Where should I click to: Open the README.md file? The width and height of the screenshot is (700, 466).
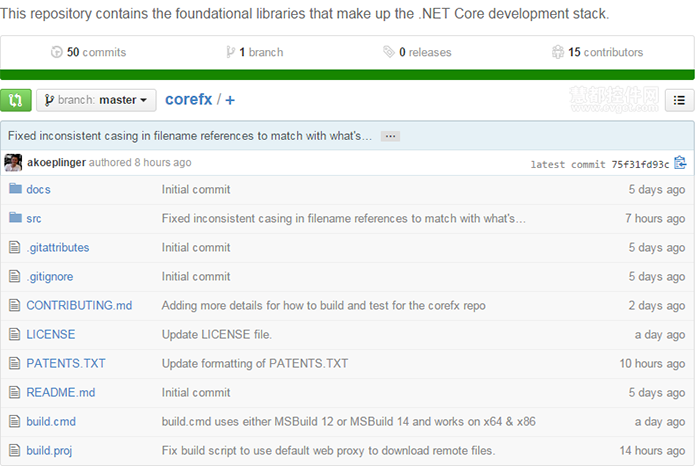(x=61, y=392)
